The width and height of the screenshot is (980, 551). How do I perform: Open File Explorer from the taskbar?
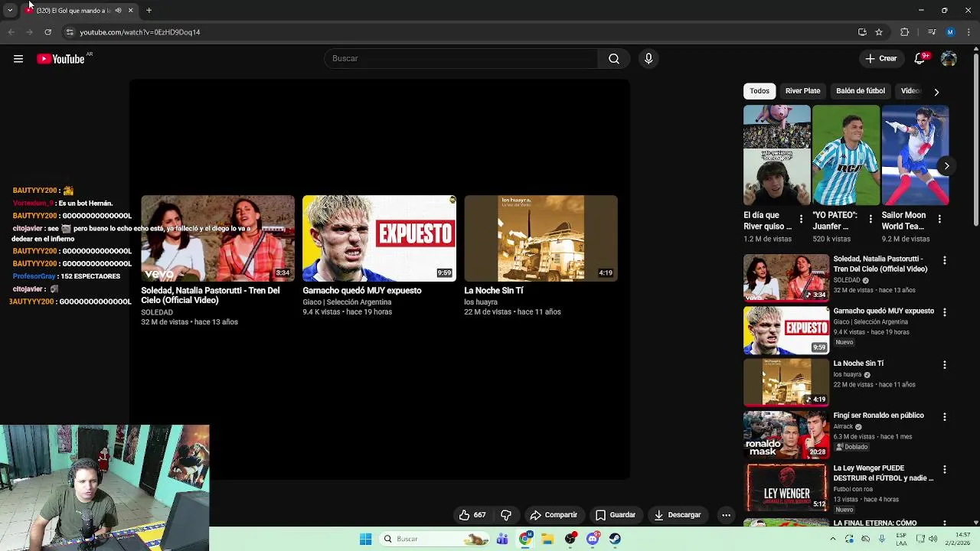tap(547, 539)
